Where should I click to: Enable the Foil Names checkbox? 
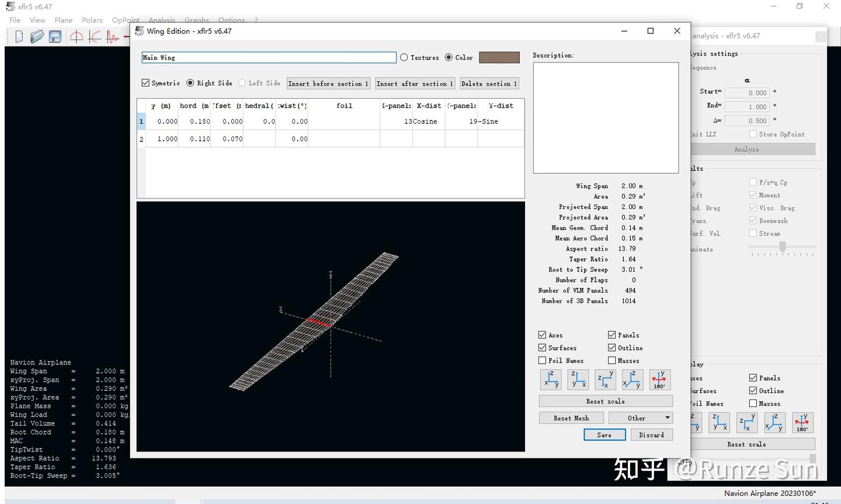[542, 360]
